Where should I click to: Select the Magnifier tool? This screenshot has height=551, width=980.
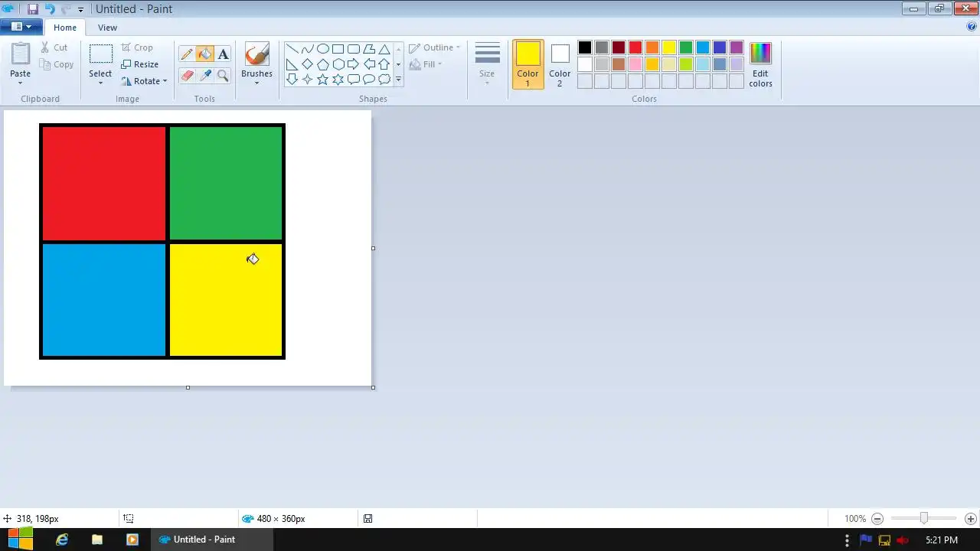tap(223, 75)
